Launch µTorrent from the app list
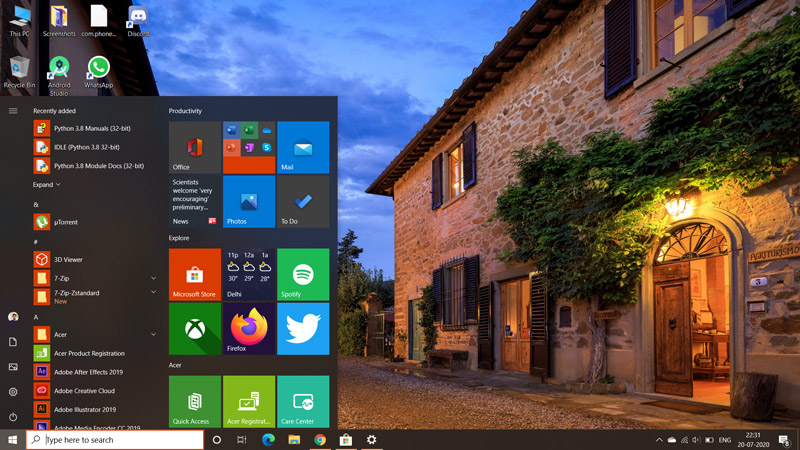The height and width of the screenshot is (450, 800). click(95, 222)
